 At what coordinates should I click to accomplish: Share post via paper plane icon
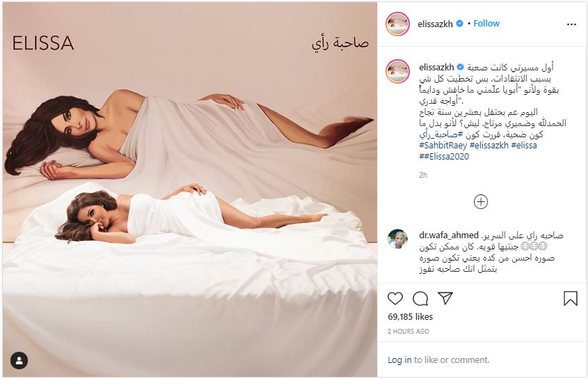pyautogui.click(x=445, y=298)
